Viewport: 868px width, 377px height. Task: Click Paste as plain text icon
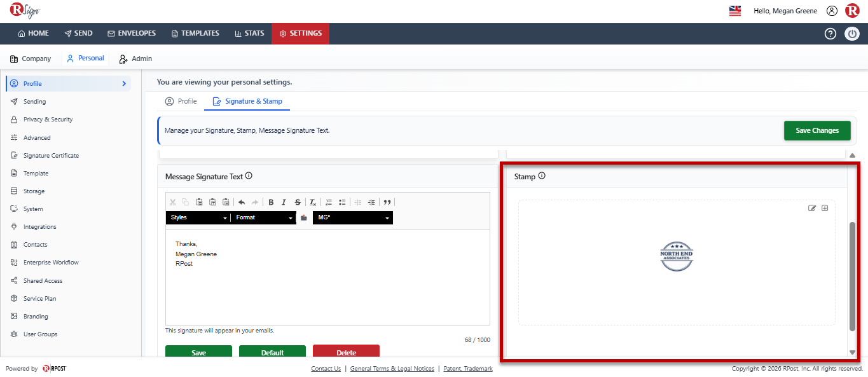point(212,202)
